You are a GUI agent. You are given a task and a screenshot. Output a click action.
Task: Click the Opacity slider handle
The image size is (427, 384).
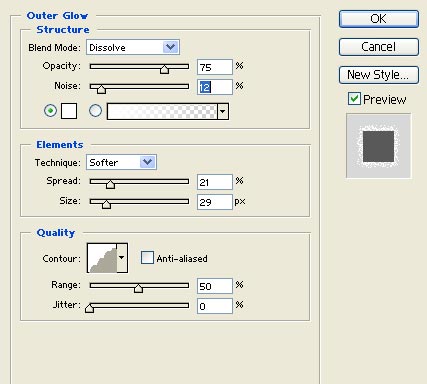(x=164, y=69)
